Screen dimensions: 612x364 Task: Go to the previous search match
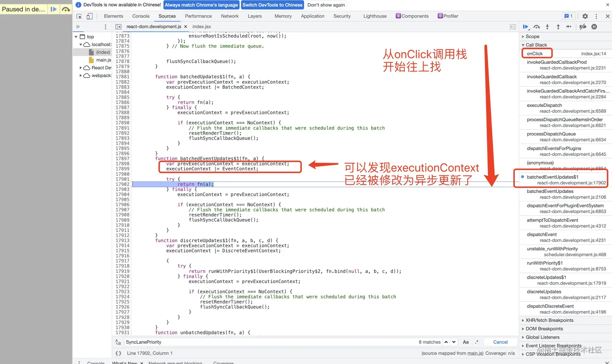[446, 342]
